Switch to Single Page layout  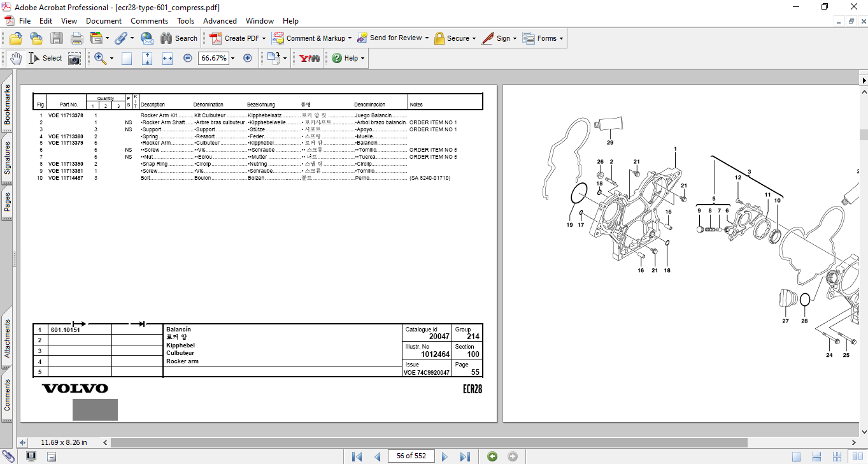tap(796, 456)
